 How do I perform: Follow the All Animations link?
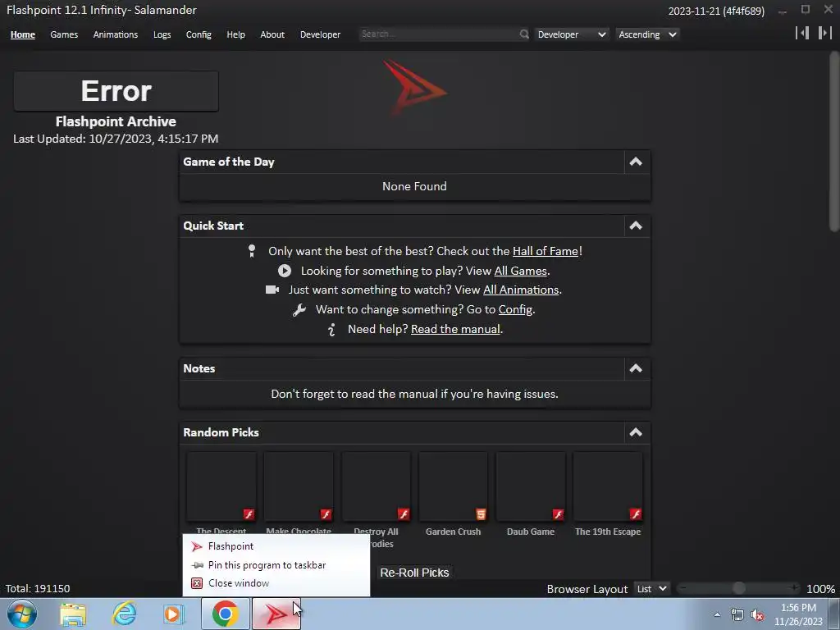[521, 290]
